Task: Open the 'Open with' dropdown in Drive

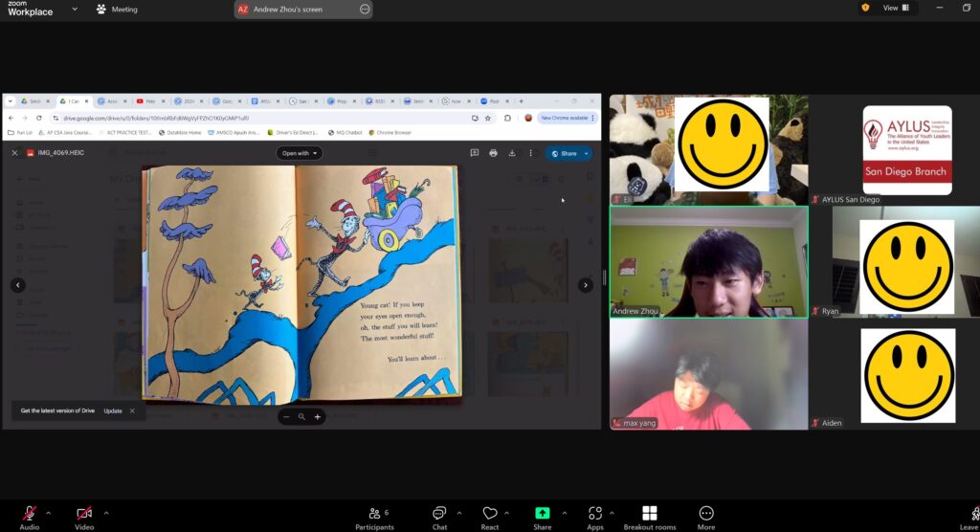Action: coord(300,153)
